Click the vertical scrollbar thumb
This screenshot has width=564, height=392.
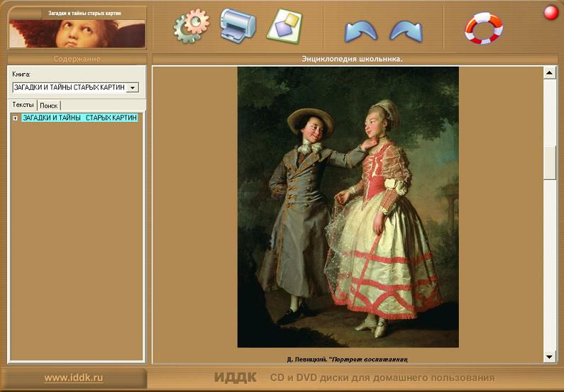pos(549,163)
